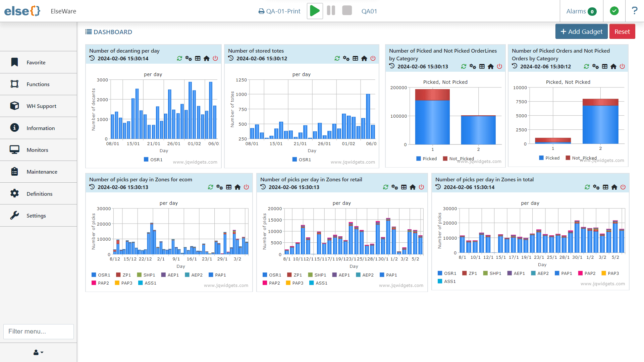Click home icon on Picked Orders gadget
This screenshot has width=644, height=362.
click(x=613, y=66)
